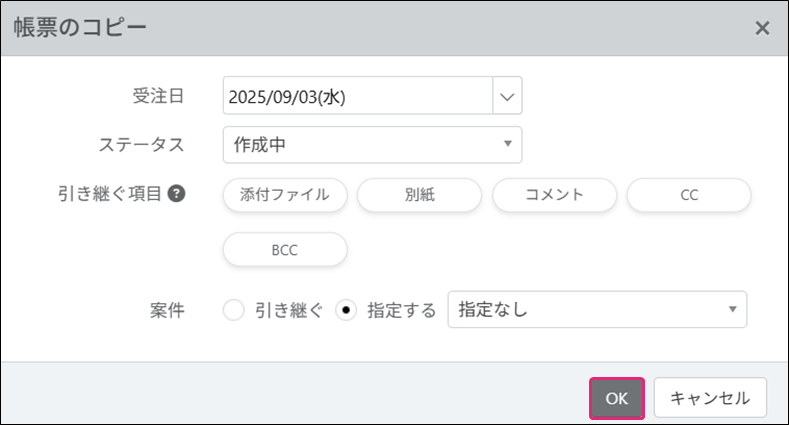Toggle the 別紙 carry-over option
Viewport: 789px width, 425px height.
pyautogui.click(x=419, y=195)
